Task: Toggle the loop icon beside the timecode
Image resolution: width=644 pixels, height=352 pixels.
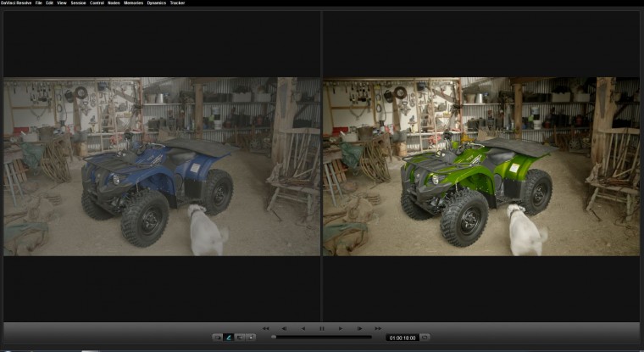Action: [x=425, y=338]
